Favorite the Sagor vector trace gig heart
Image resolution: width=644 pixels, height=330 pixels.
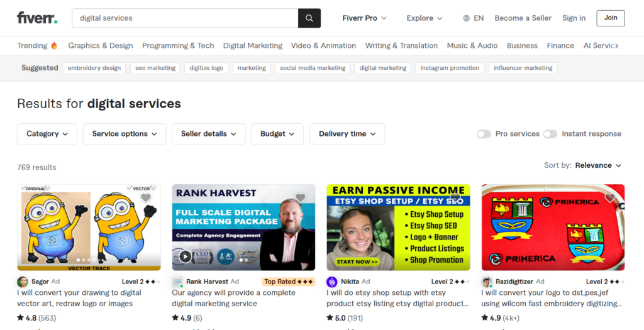tap(146, 198)
